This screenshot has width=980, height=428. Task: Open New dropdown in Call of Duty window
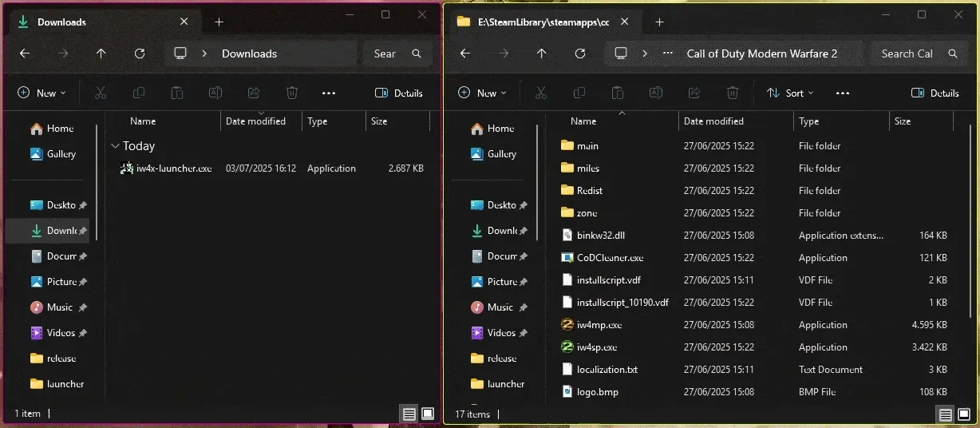tap(483, 93)
